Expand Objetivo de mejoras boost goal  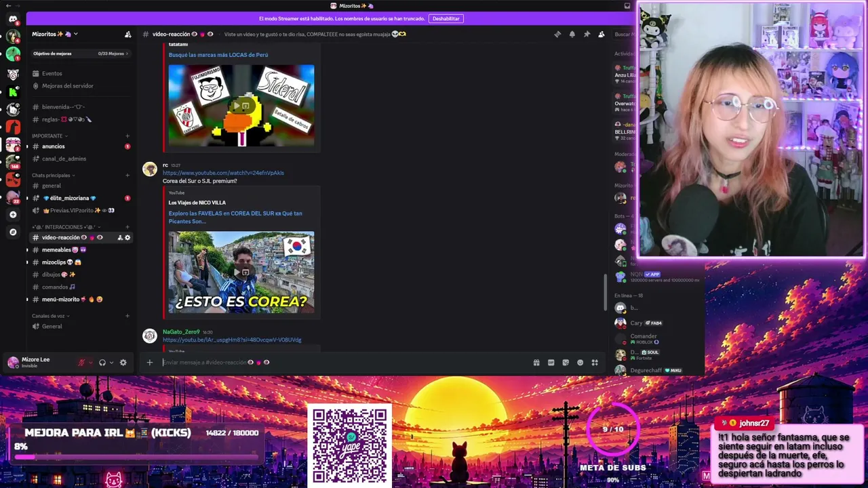(x=81, y=54)
